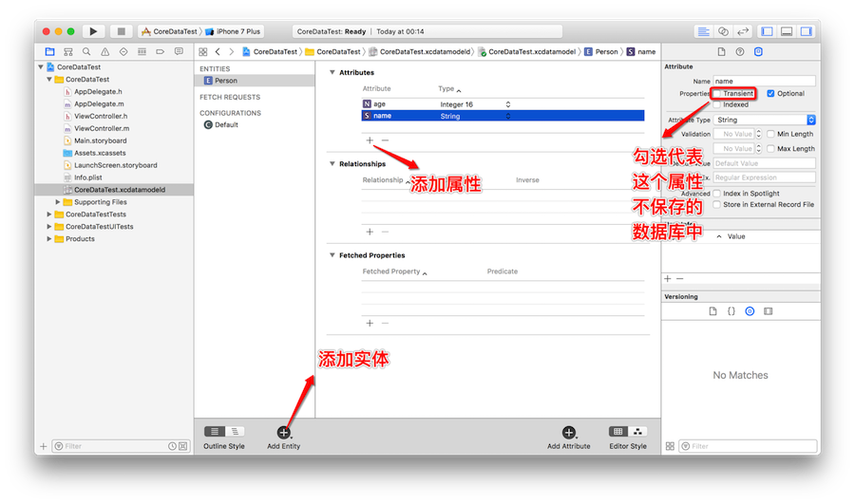The width and height of the screenshot is (855, 504).
Task: Show the Symbol navigator
Action: (68, 52)
